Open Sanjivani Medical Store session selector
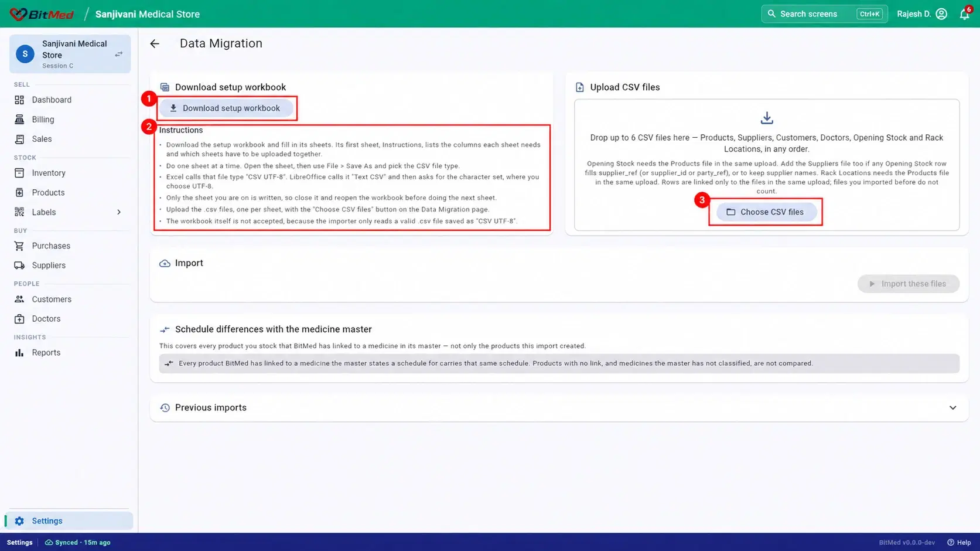 [70, 54]
